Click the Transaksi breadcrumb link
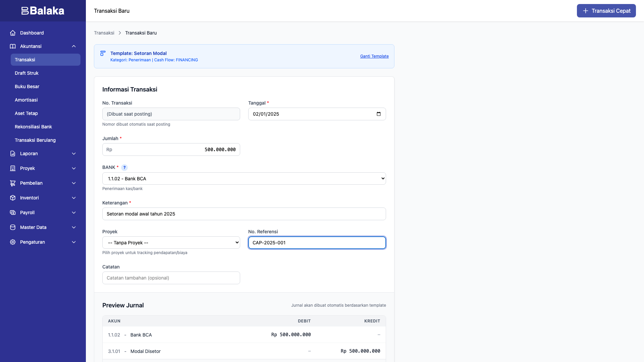The width and height of the screenshot is (644, 362). 104,33
